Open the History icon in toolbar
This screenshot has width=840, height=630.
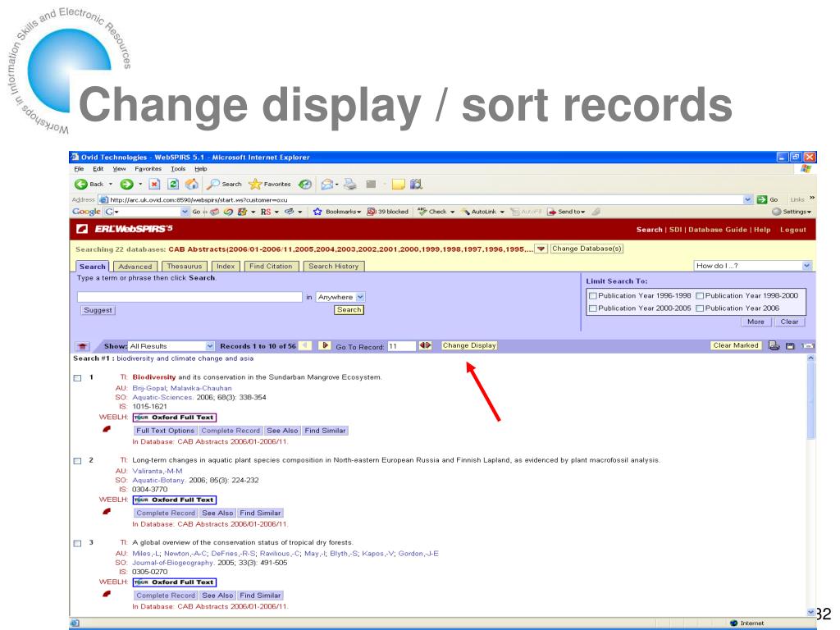point(305,184)
